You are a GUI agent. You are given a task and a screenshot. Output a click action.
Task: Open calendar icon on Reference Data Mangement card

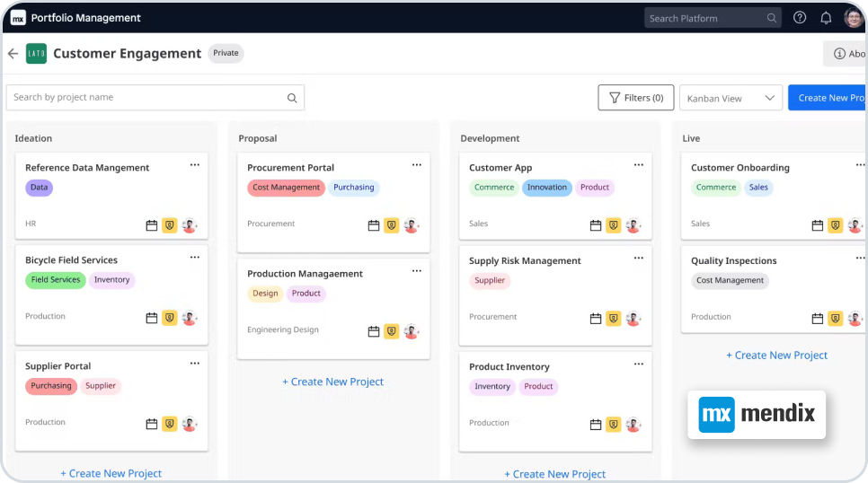pyautogui.click(x=152, y=225)
